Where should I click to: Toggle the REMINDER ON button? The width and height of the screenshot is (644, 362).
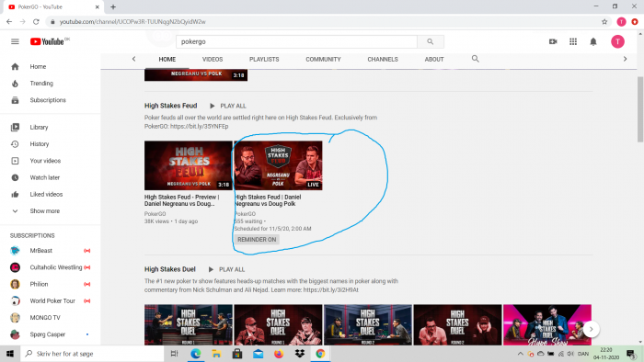coord(257,240)
